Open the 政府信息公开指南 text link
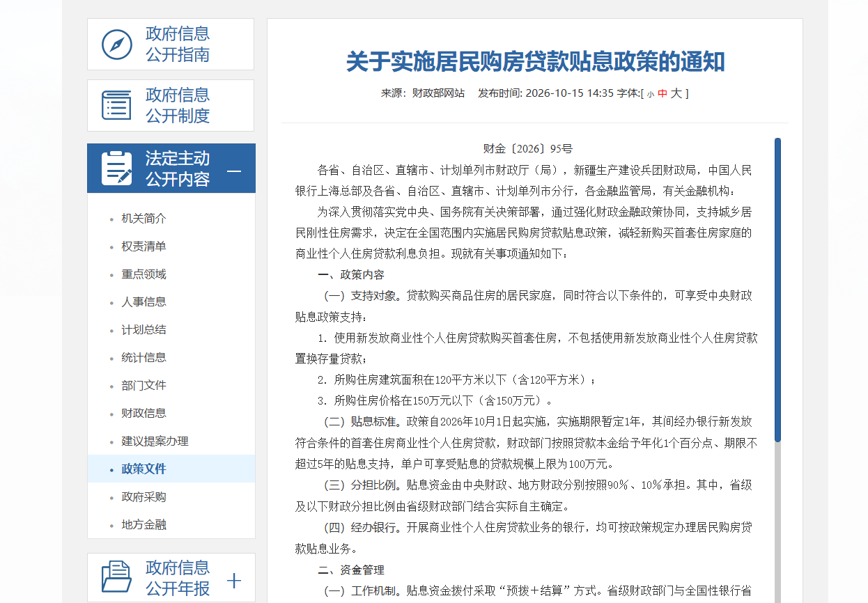Screen dimensions: 868x603 pos(178,44)
